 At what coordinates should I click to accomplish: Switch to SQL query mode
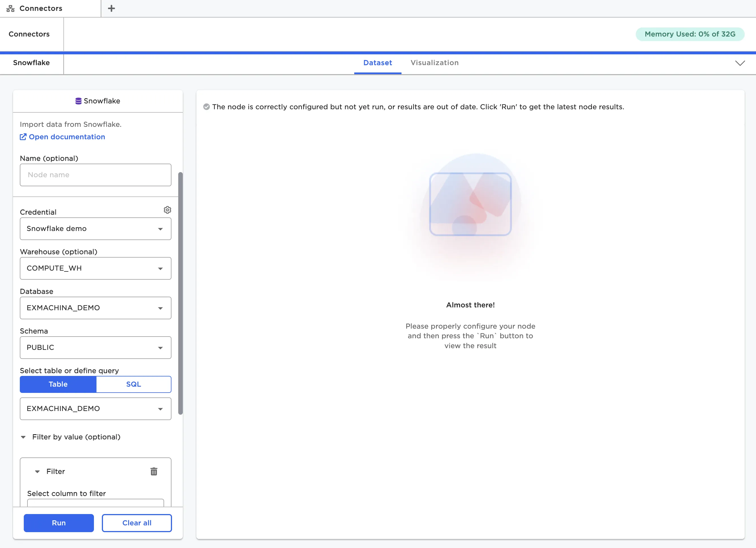point(133,384)
